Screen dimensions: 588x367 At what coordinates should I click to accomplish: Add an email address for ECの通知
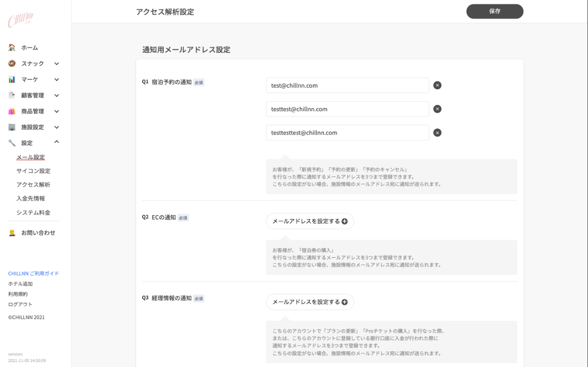coord(310,221)
